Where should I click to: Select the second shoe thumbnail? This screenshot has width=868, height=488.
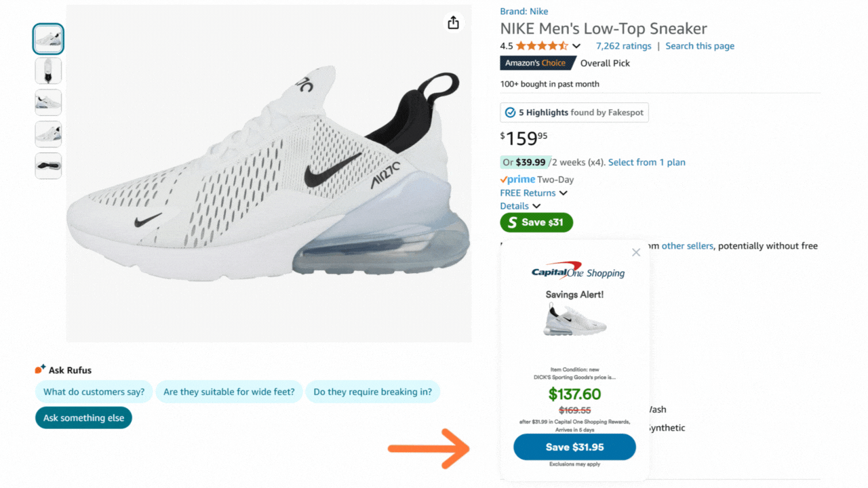click(48, 70)
